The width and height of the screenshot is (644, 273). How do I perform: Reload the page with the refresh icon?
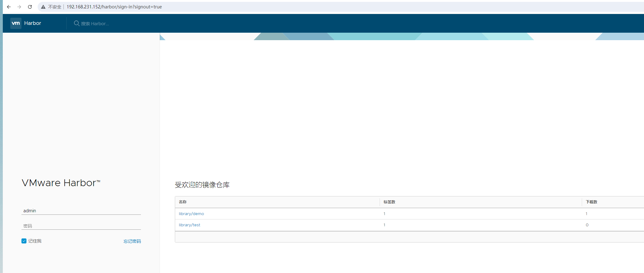tap(30, 7)
